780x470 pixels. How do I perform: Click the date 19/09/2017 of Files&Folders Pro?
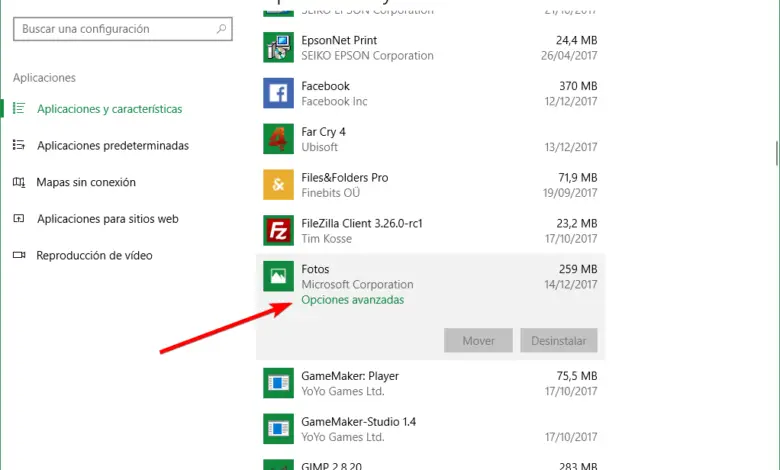(x=570, y=193)
